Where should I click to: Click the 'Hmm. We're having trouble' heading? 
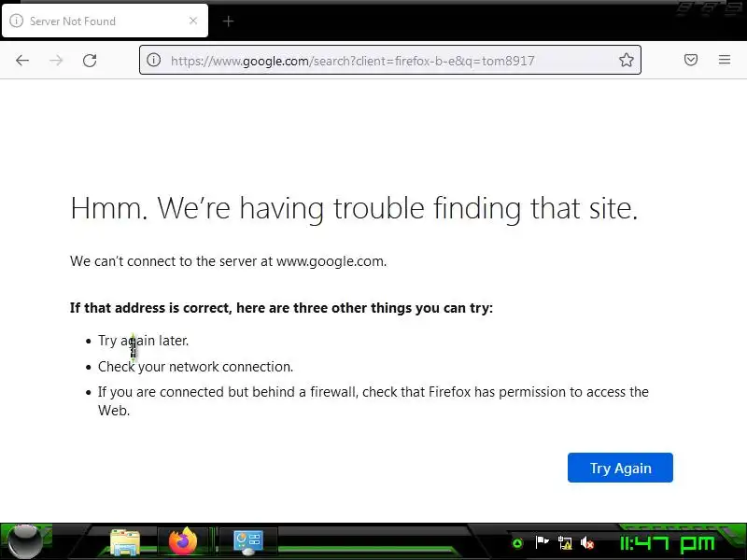(x=354, y=208)
